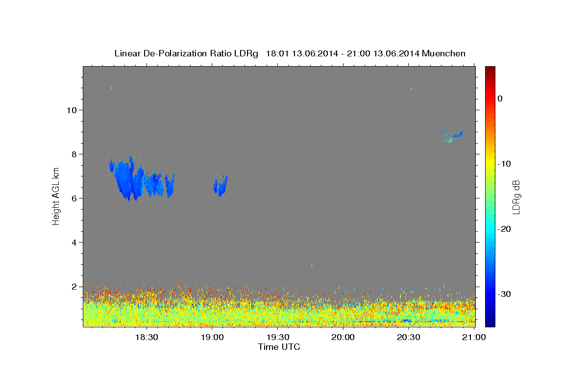
Task: Click the 19:00 time tick label
Action: click(x=212, y=338)
